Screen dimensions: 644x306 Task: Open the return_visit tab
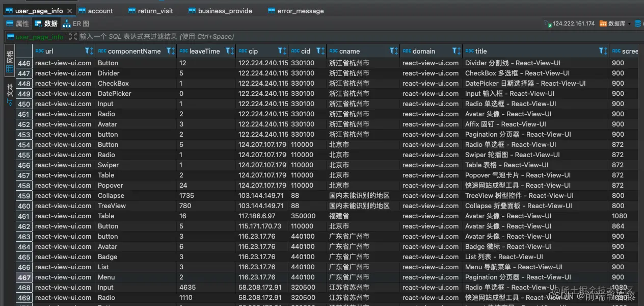coord(150,11)
